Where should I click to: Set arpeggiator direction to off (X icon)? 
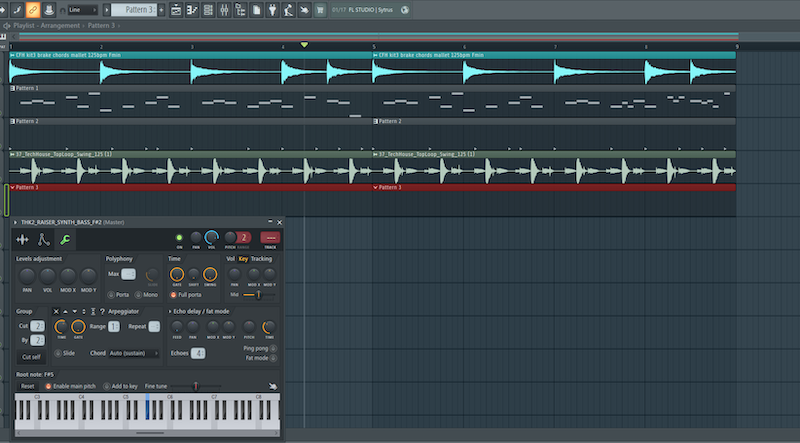[56, 312]
